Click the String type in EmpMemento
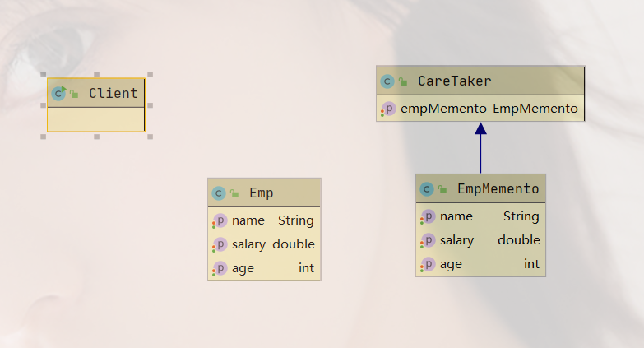 (x=521, y=216)
